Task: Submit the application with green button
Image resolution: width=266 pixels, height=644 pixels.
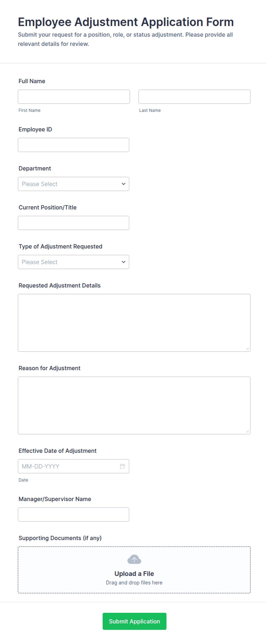Action: tap(134, 621)
